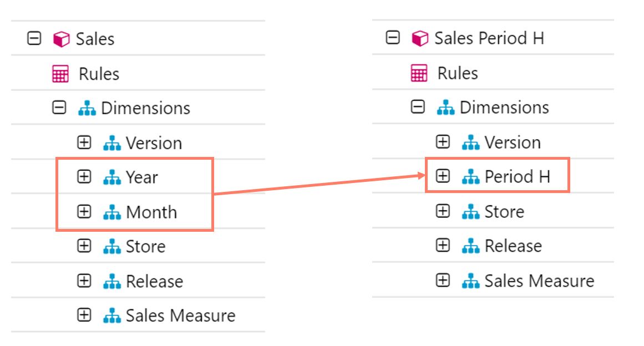The height and width of the screenshot is (346, 644).
Task: Expand the Month dimension
Action: [x=84, y=212]
